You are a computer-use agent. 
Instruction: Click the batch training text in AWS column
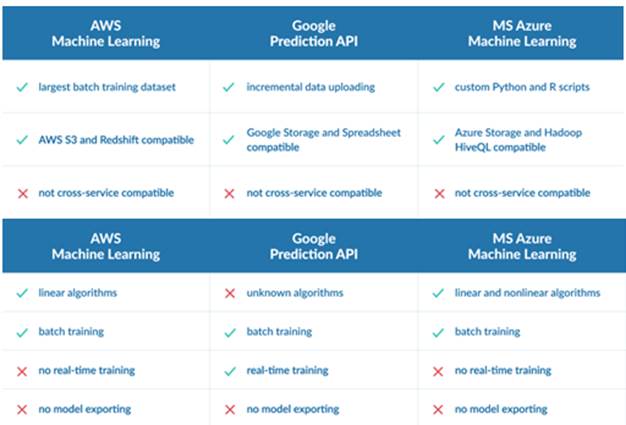pos(73,332)
